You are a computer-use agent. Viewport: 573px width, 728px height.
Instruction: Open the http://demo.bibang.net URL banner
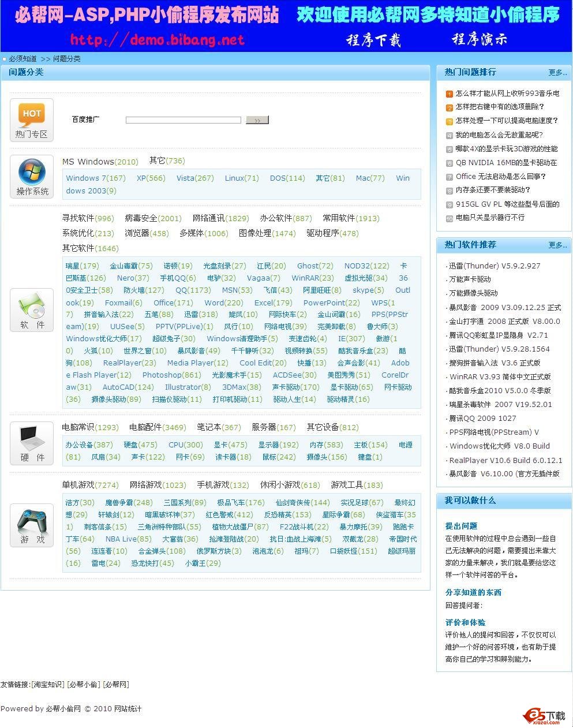[158, 40]
